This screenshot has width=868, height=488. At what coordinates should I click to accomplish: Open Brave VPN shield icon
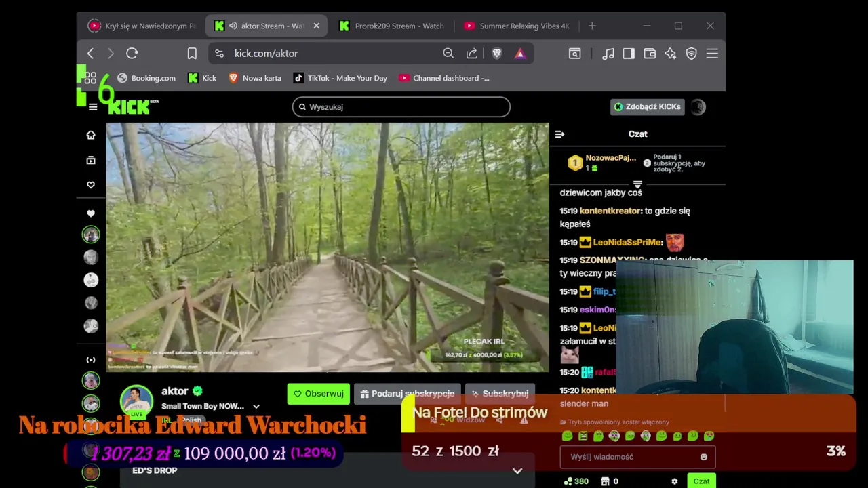(692, 54)
